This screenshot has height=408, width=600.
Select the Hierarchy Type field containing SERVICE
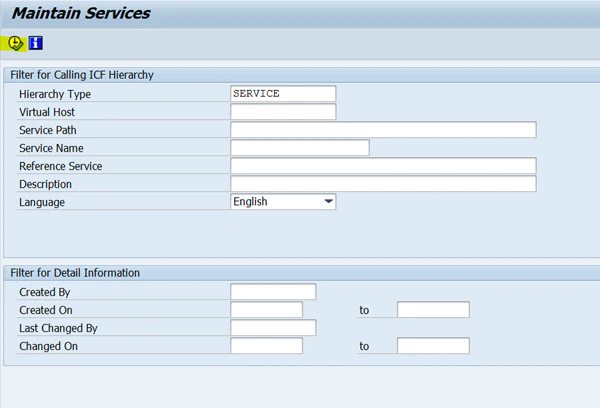coord(283,94)
